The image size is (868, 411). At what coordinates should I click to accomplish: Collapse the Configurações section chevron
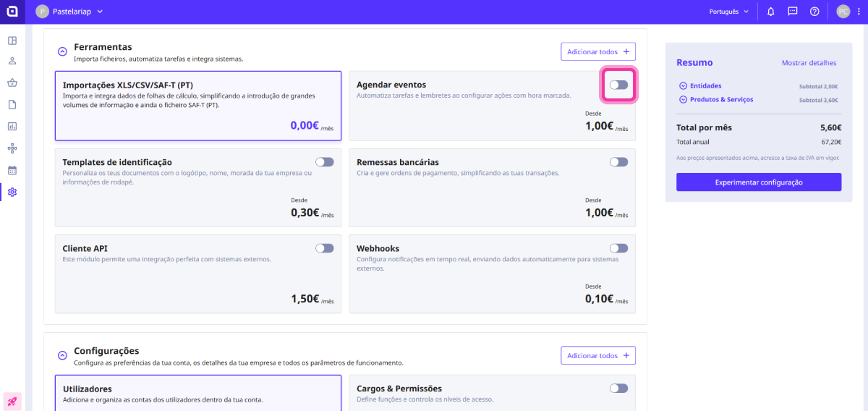[x=62, y=356]
